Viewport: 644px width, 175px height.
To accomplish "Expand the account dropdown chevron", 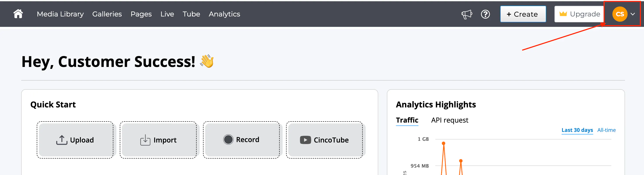I will click(x=633, y=14).
